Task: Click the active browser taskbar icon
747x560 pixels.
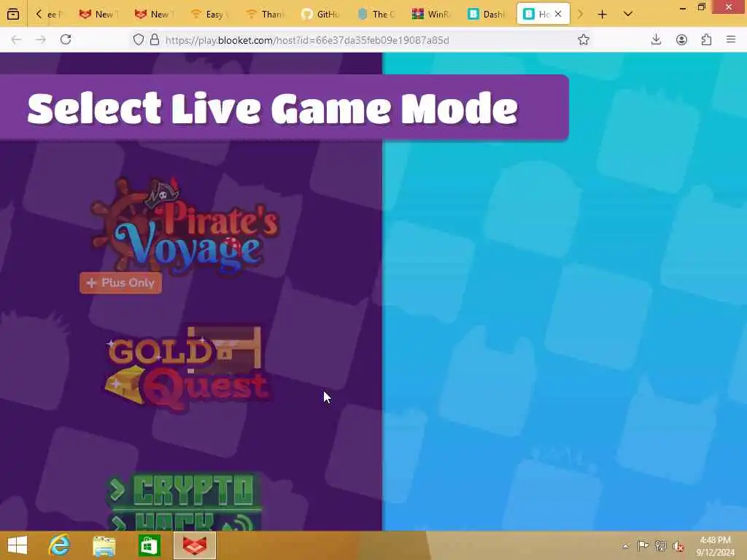Action: (x=195, y=545)
